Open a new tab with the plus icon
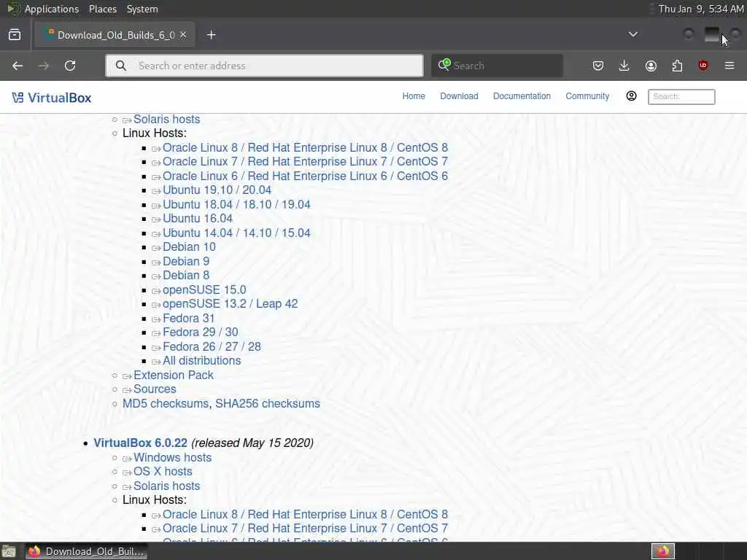This screenshot has width=747, height=560. coord(211,35)
